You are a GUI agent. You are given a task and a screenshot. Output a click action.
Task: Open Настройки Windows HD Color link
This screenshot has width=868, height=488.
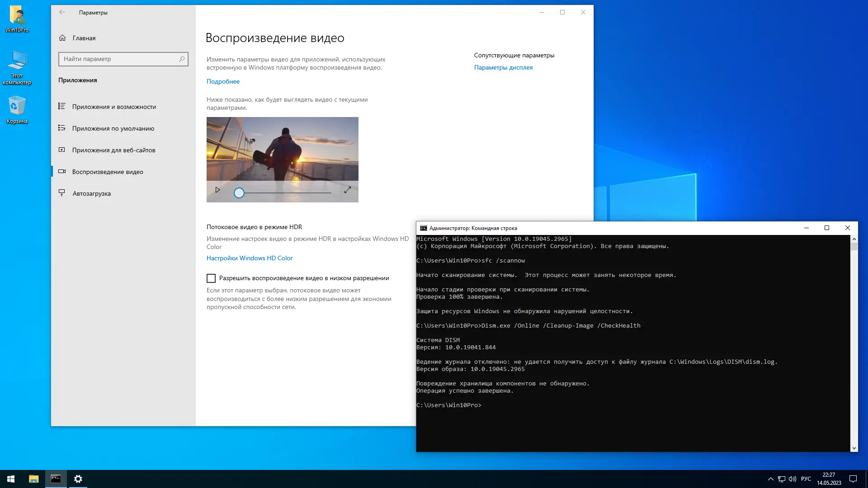pyautogui.click(x=250, y=258)
